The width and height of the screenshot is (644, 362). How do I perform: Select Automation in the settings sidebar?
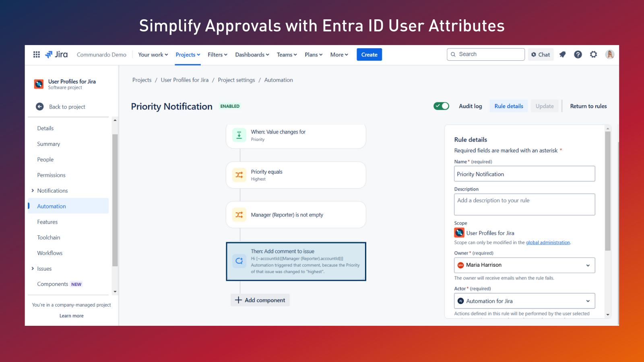tap(68, 206)
